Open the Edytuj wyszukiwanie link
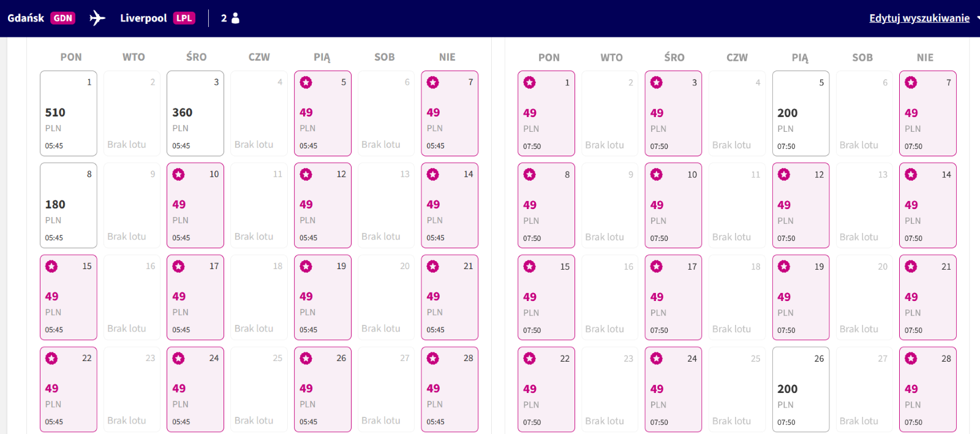980x434 pixels. pos(919,18)
